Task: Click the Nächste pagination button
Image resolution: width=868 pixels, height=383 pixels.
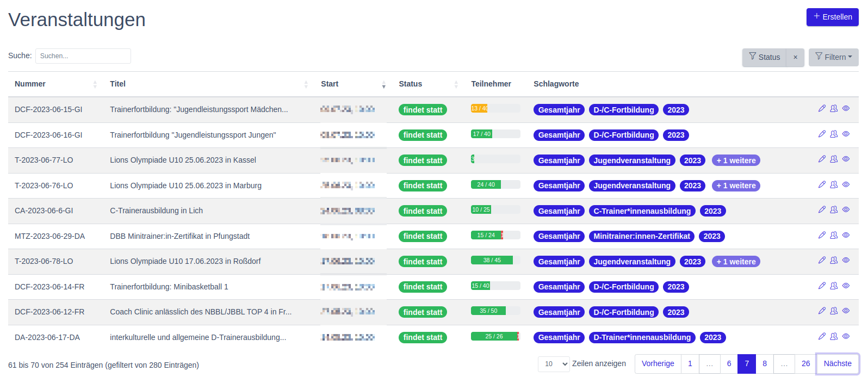Action: 838,364
